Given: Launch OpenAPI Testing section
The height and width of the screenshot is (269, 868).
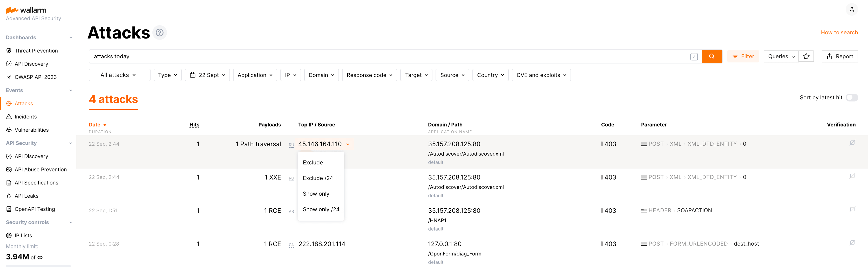Looking at the screenshot, I should coord(35,209).
